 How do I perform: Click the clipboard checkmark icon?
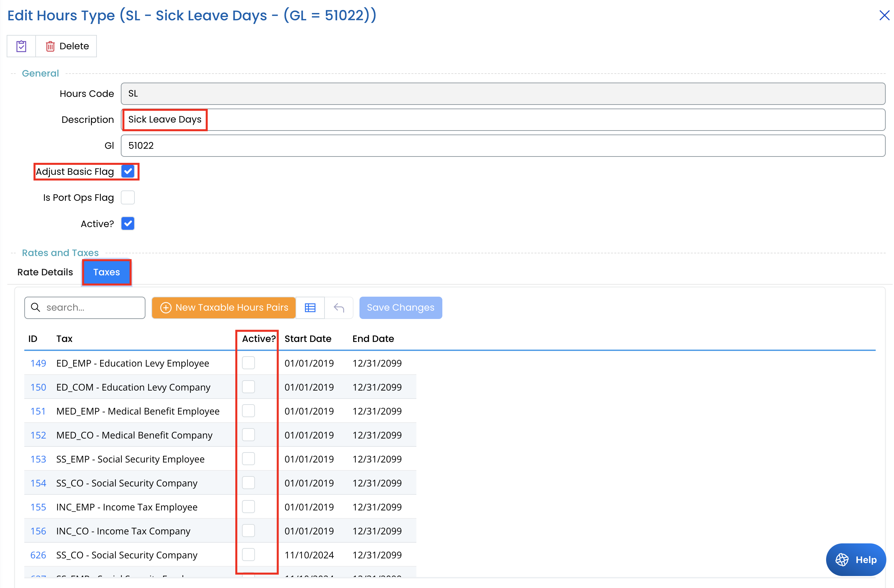[x=21, y=46]
